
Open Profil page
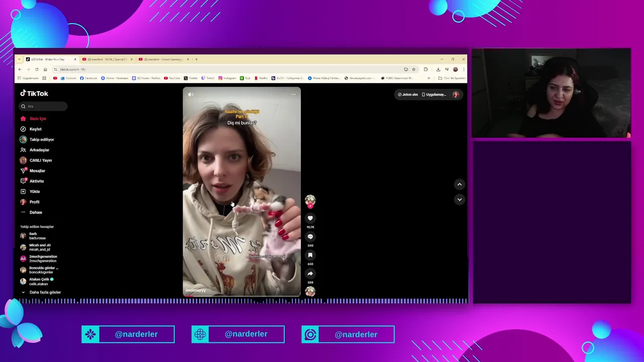[x=30, y=202]
